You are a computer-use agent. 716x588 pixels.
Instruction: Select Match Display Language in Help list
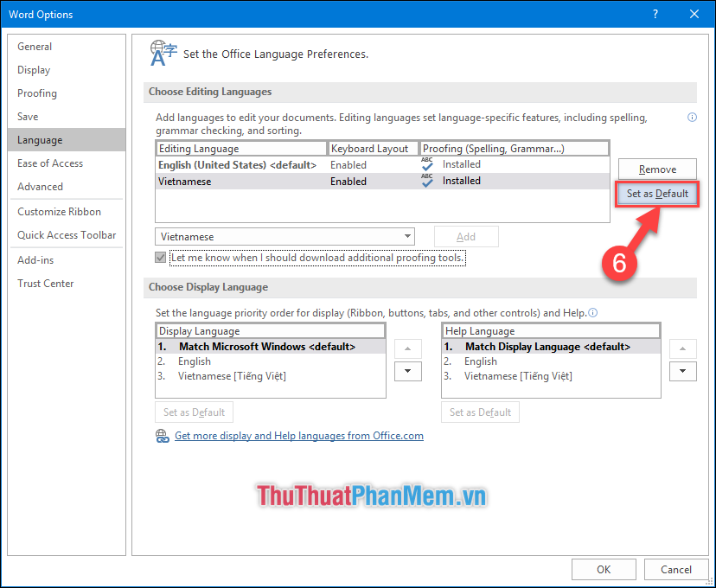tap(551, 347)
